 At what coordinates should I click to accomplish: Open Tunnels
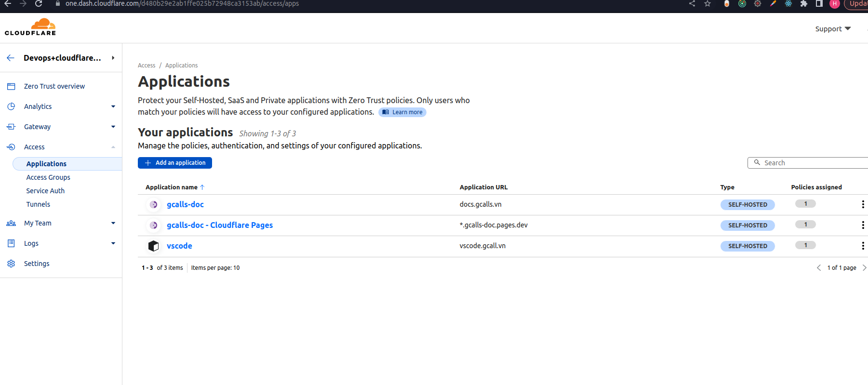[38, 204]
